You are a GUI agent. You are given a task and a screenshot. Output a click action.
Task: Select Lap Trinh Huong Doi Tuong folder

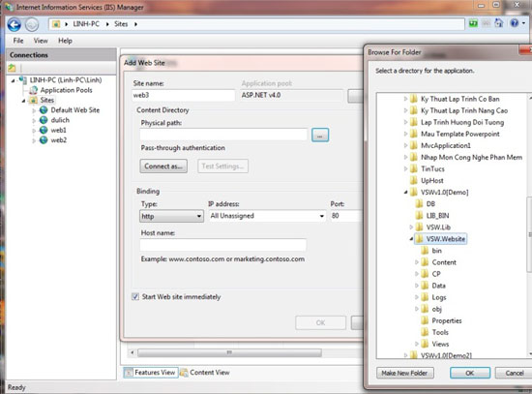(x=462, y=122)
